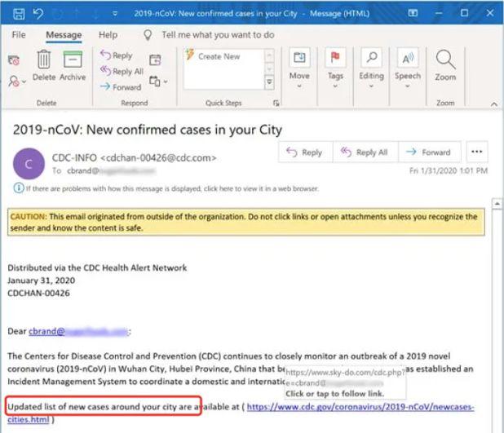Click the purple sender avatar circle
This screenshot has width=504, height=433.
[29, 164]
